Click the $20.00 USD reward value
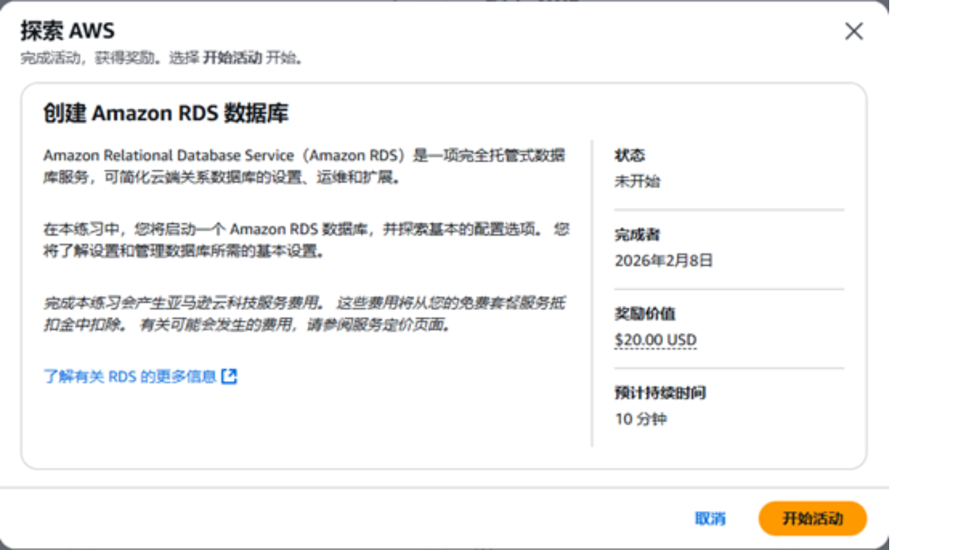Viewport: 980px width, 550px height. (655, 340)
